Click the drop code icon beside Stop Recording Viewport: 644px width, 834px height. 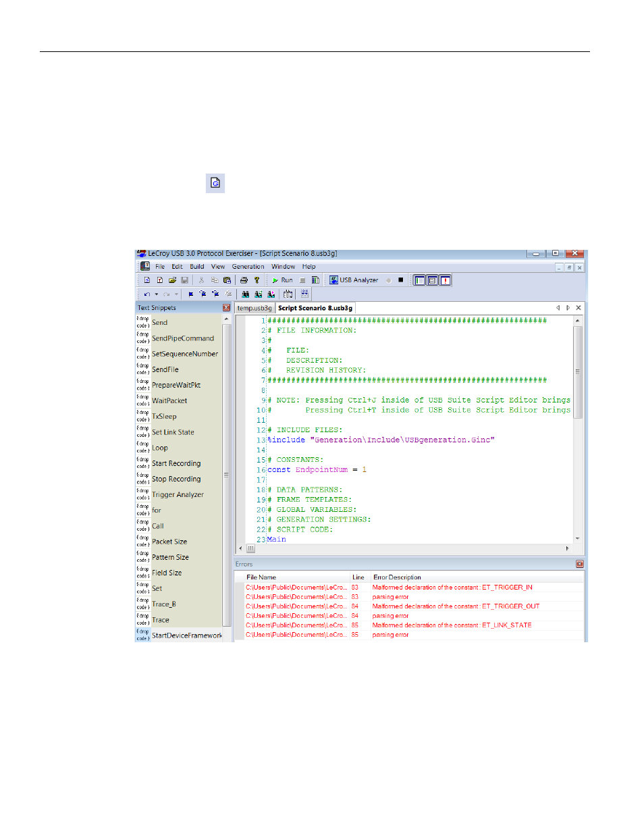142,479
